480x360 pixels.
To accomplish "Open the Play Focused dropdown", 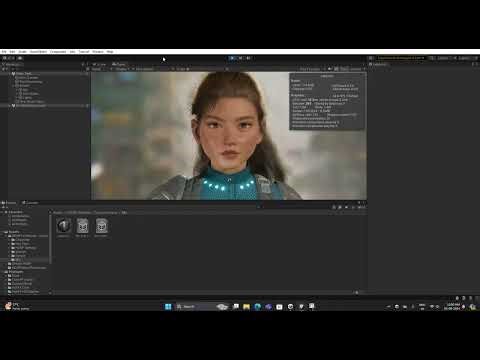I will click(x=311, y=69).
